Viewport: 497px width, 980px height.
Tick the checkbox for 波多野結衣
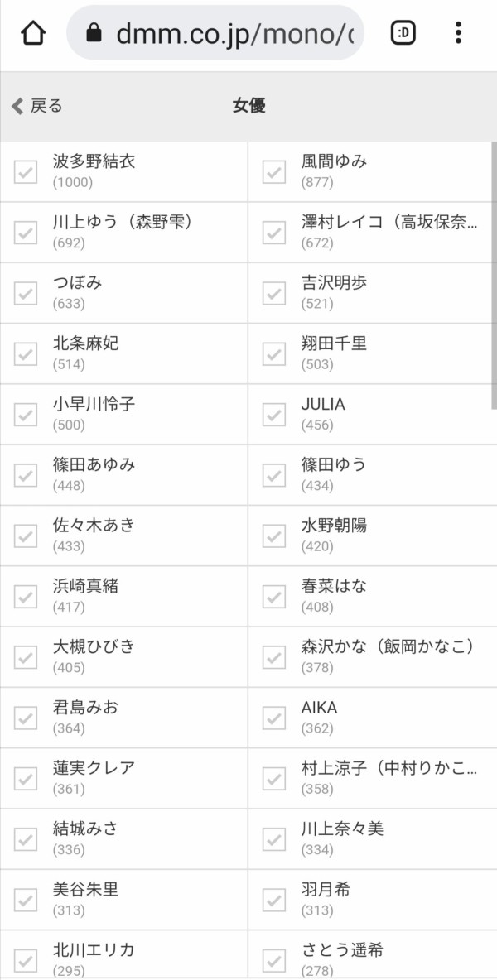click(26, 171)
